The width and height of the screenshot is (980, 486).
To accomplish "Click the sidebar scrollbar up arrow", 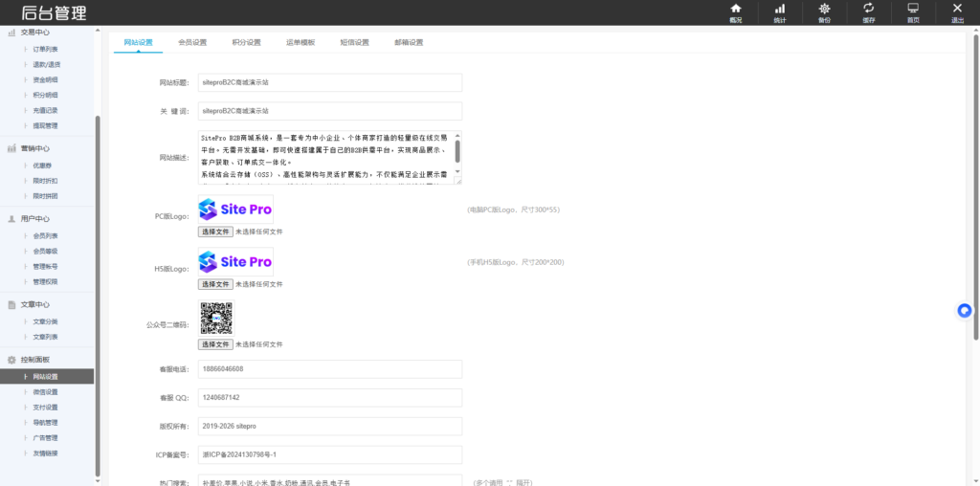I will click(x=98, y=31).
